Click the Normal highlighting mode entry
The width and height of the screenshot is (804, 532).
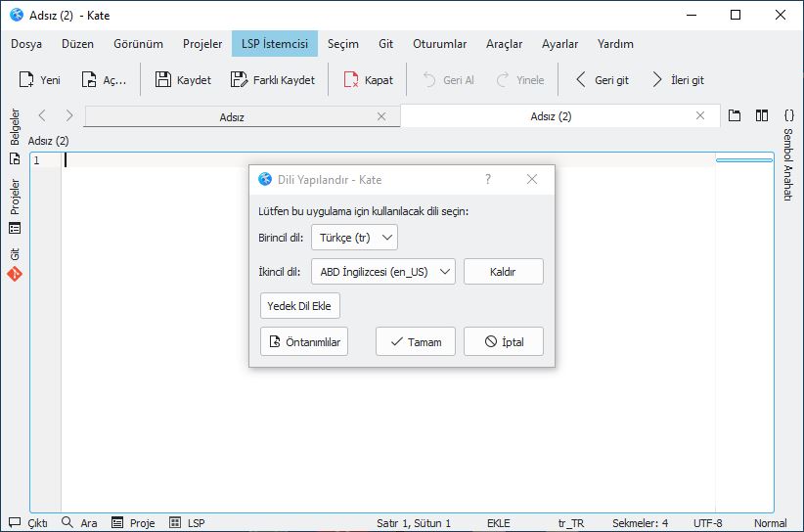(770, 523)
